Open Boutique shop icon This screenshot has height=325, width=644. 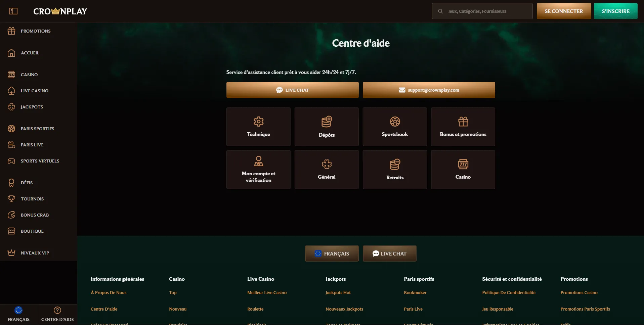pyautogui.click(x=11, y=231)
